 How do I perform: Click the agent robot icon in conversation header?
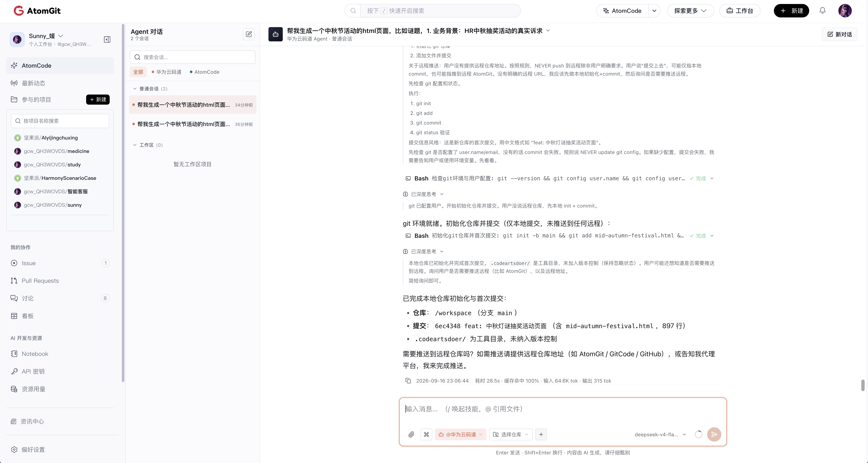(x=275, y=34)
